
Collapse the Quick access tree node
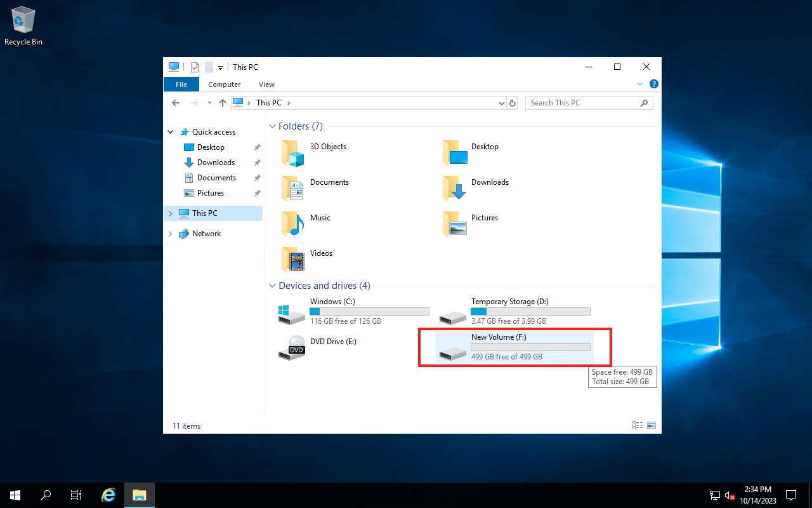[171, 132]
